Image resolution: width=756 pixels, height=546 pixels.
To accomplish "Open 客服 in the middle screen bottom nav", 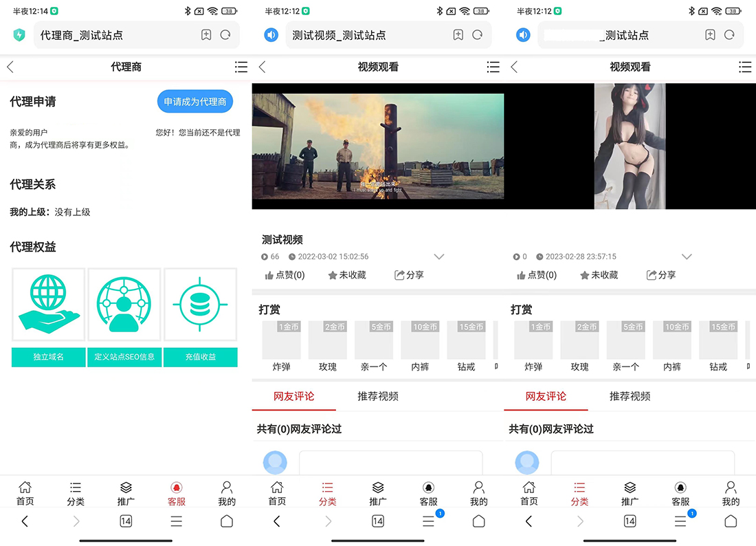I will pos(428,494).
